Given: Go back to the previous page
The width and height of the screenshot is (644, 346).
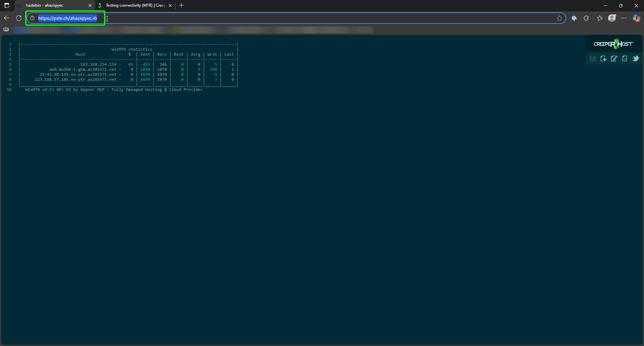Looking at the screenshot, I should point(7,18).
